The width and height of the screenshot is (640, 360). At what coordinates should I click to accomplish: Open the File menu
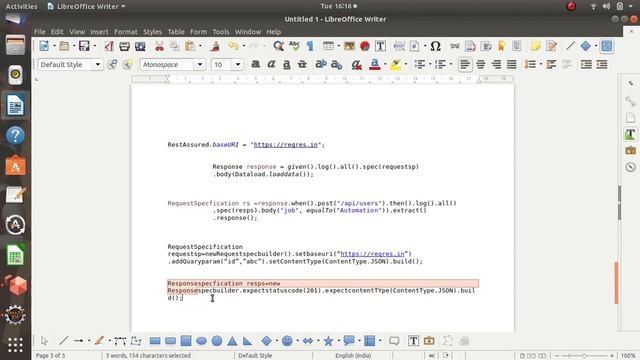pyautogui.click(x=40, y=32)
